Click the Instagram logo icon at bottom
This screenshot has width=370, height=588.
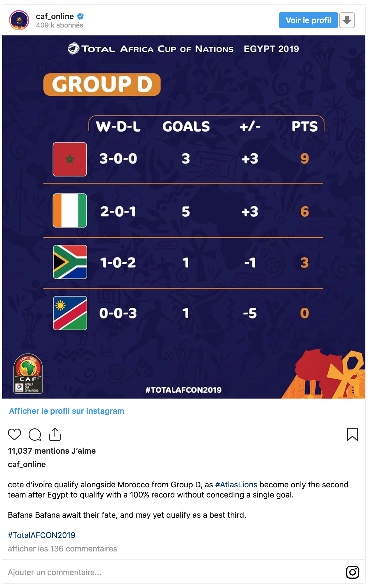352,572
